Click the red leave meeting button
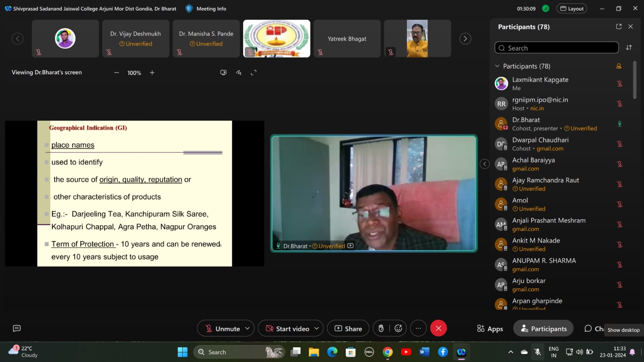 coord(438,329)
